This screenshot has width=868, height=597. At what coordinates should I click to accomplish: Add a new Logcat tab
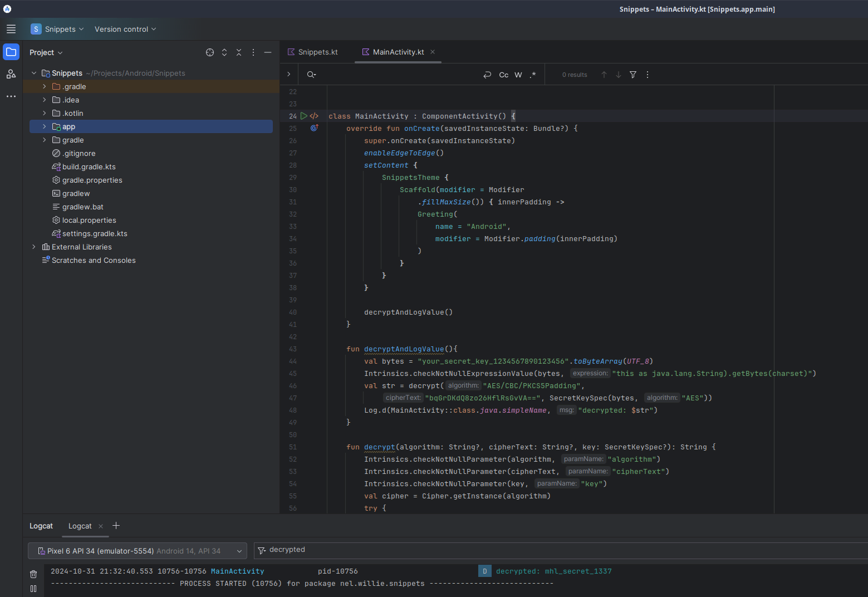click(116, 526)
